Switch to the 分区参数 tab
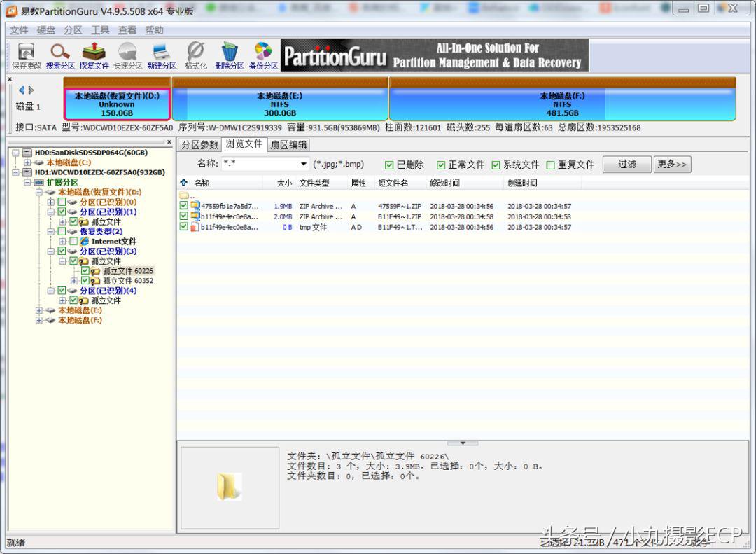Image resolution: width=756 pixels, height=554 pixels. tap(199, 145)
